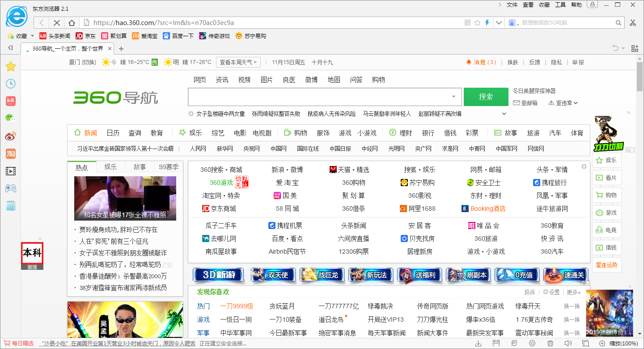Click the site grid settings gear

584,166
